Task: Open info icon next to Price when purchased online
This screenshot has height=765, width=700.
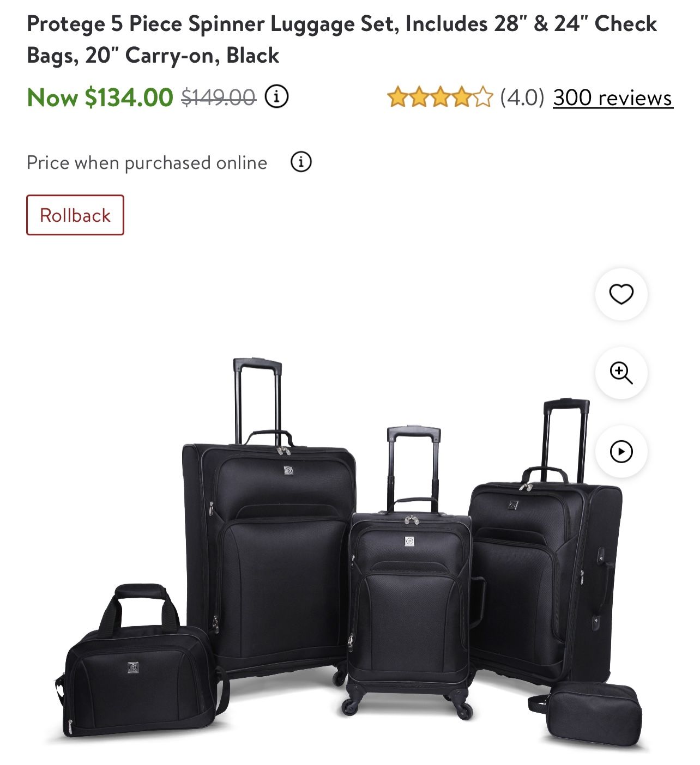Action: click(301, 162)
